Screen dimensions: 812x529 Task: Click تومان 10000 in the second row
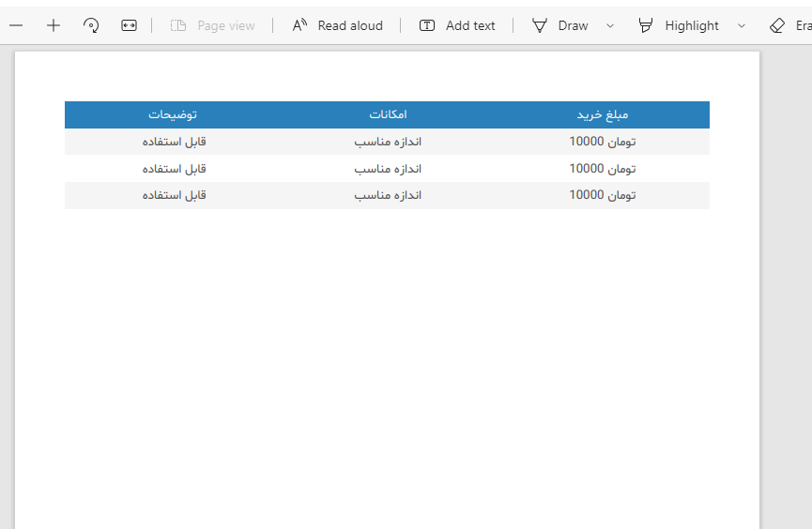(x=603, y=168)
